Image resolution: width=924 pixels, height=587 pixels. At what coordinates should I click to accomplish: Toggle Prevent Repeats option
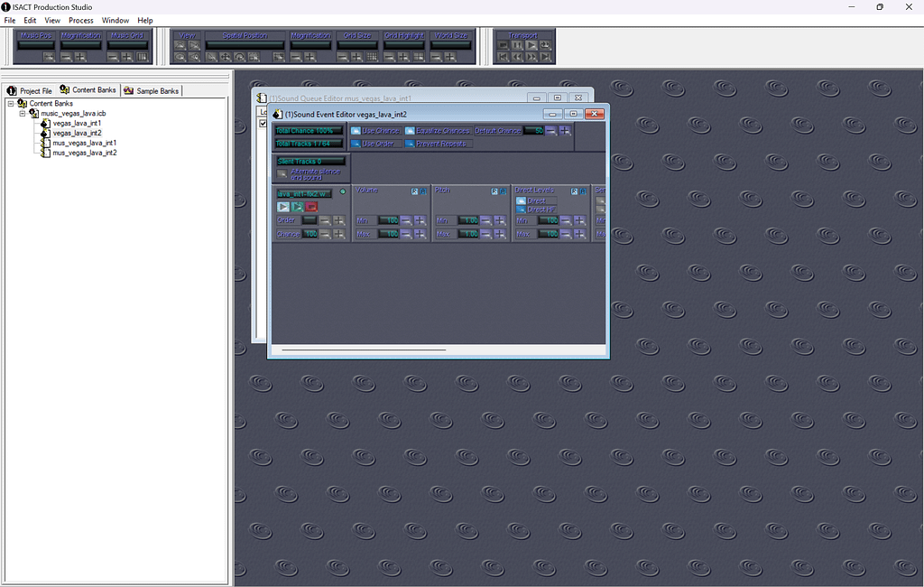410,144
